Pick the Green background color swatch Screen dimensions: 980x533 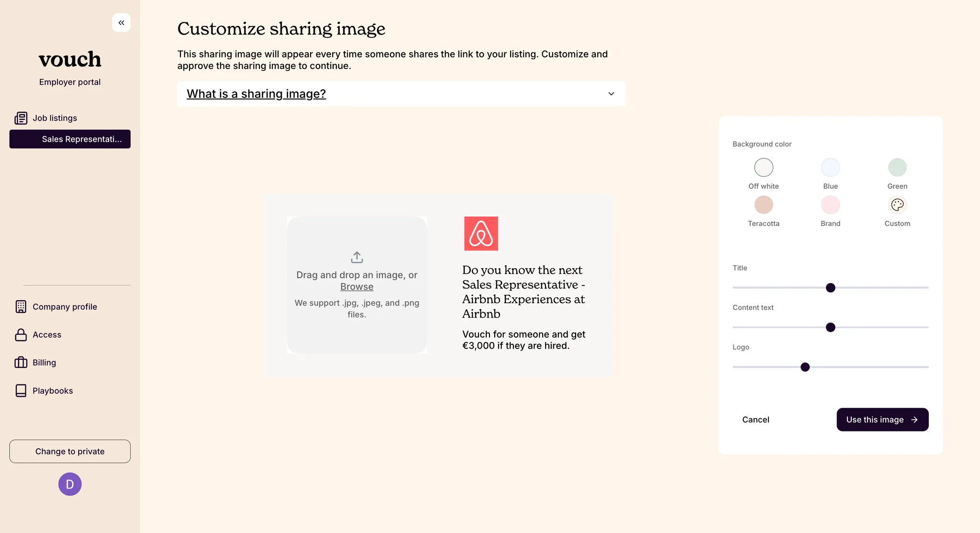pos(897,168)
